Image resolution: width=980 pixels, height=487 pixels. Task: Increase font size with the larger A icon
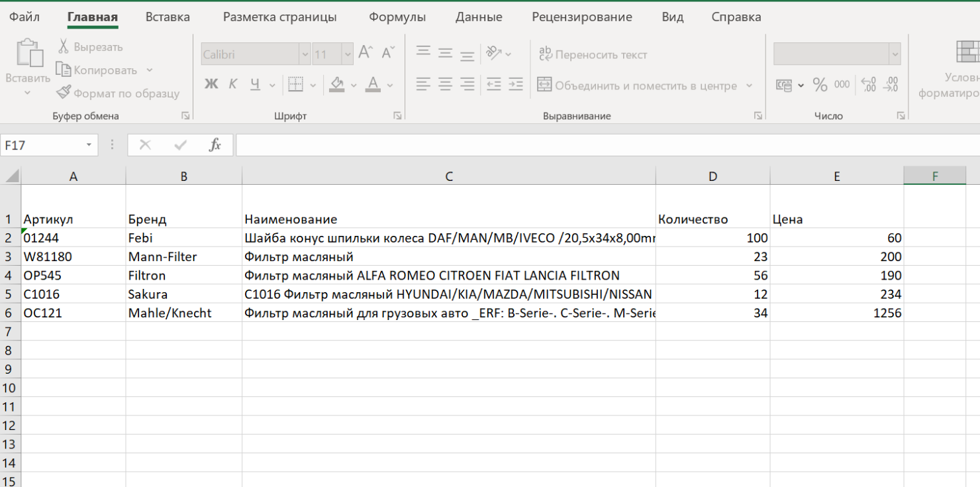[x=366, y=53]
